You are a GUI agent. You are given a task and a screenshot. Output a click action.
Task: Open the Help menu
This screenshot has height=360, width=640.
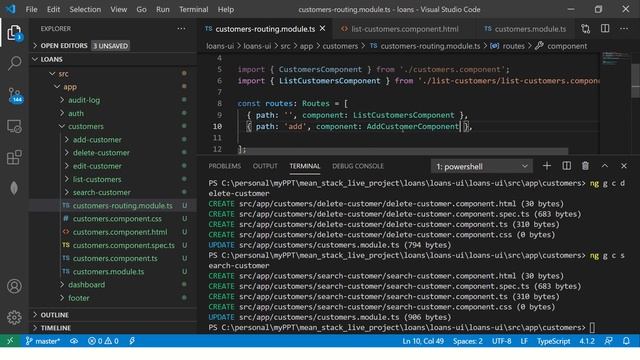tap(226, 9)
